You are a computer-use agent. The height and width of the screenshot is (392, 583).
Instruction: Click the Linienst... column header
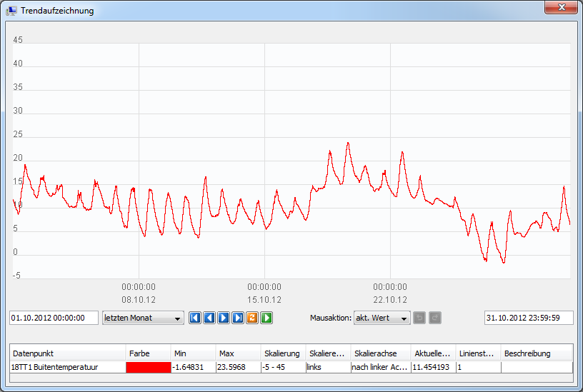click(478, 353)
